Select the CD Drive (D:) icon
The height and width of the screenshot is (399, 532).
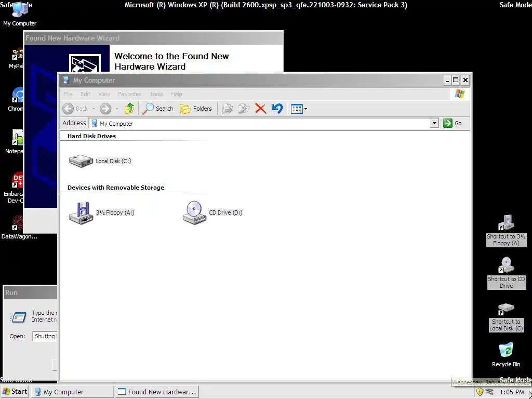(194, 212)
